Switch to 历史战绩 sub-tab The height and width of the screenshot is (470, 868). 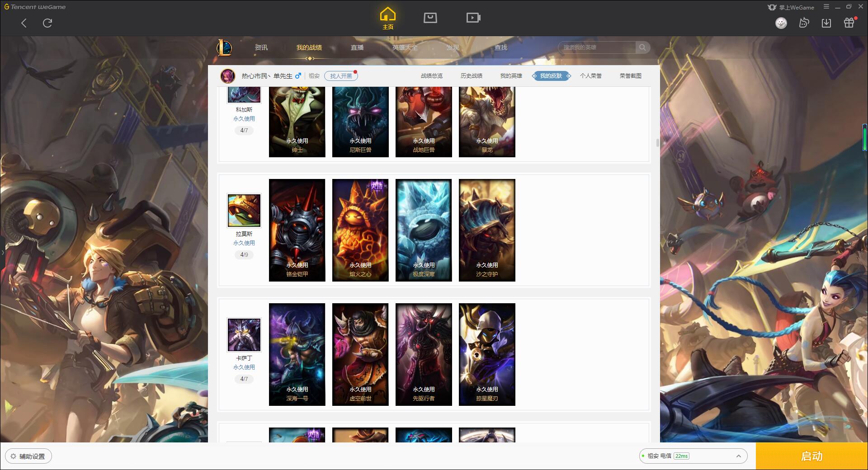[472, 76]
